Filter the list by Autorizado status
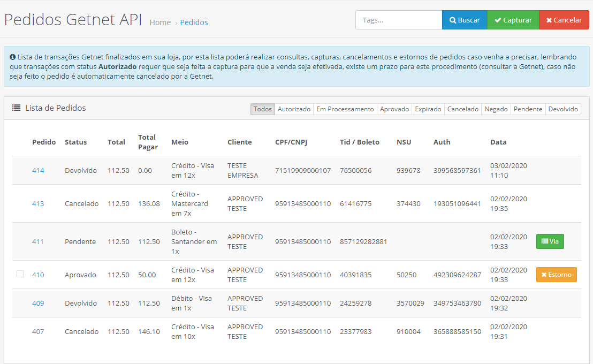The height and width of the screenshot is (364, 593). tap(294, 109)
